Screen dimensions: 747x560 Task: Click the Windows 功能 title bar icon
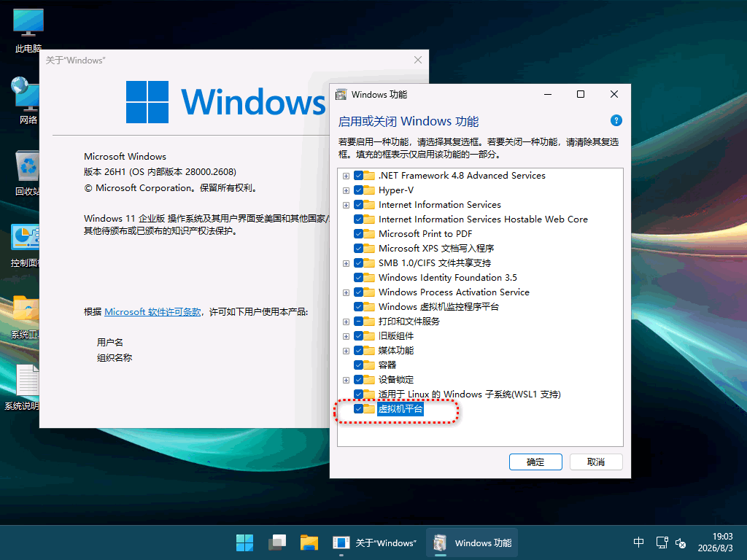pyautogui.click(x=341, y=94)
